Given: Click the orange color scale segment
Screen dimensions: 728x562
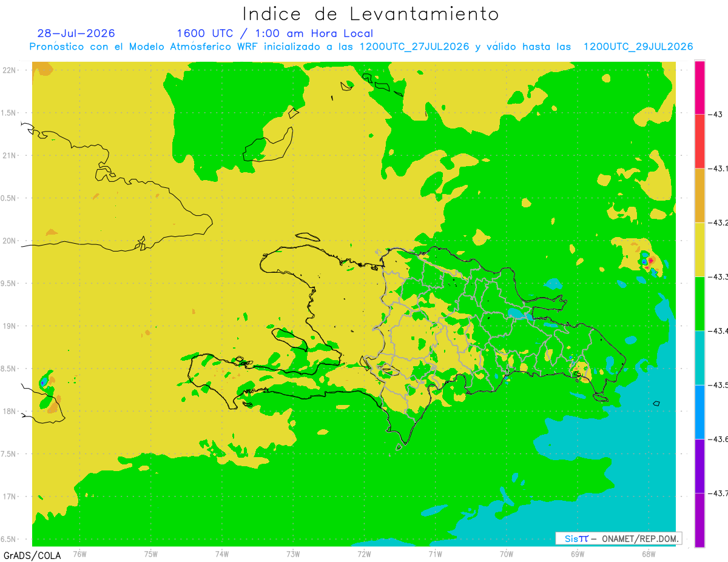Looking at the screenshot, I should [x=699, y=195].
